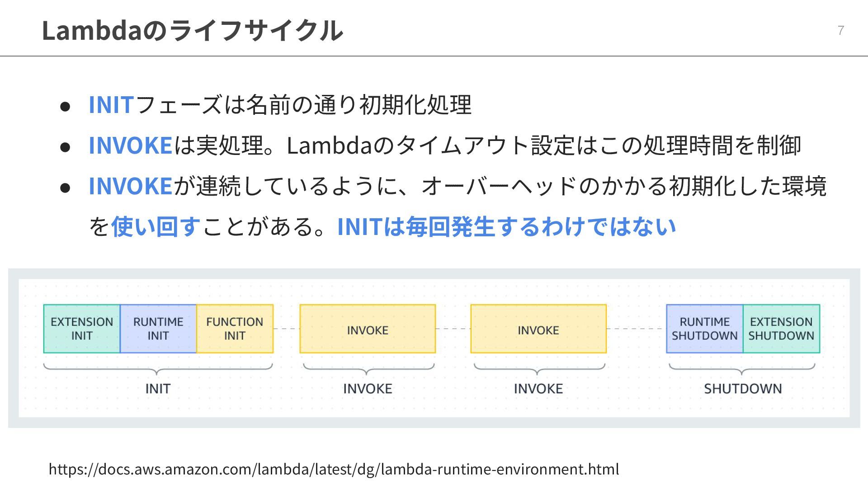Click the blue INIT word in first bullet
The width and height of the screenshot is (868, 488).
(x=111, y=105)
